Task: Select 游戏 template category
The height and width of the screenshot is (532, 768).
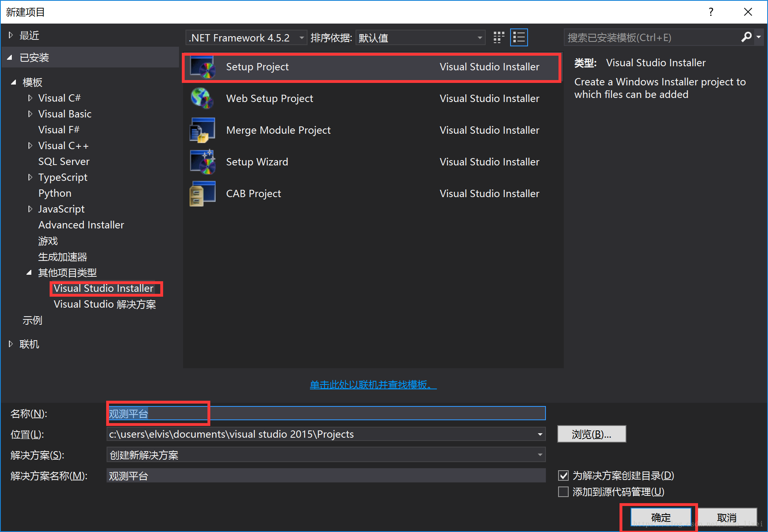Action: (48, 241)
